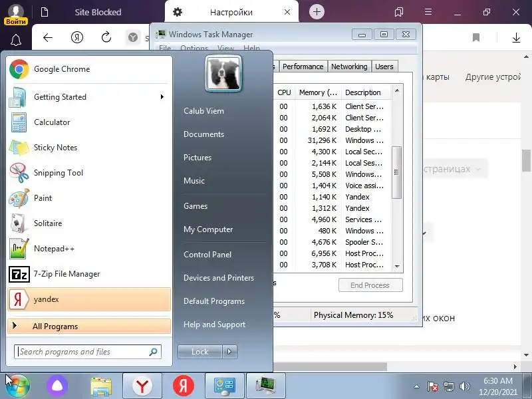The width and height of the screenshot is (532, 399).
Task: Launch Getting Started from Start menu
Action: (x=88, y=97)
